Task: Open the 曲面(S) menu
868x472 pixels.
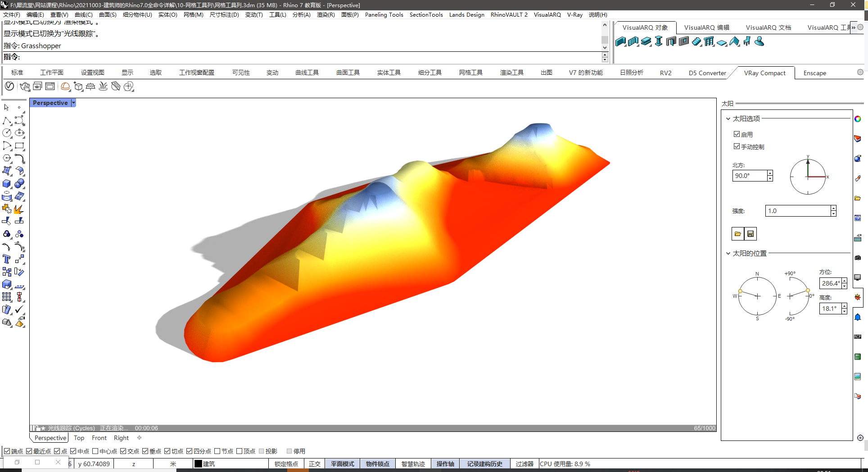Action: click(108, 15)
